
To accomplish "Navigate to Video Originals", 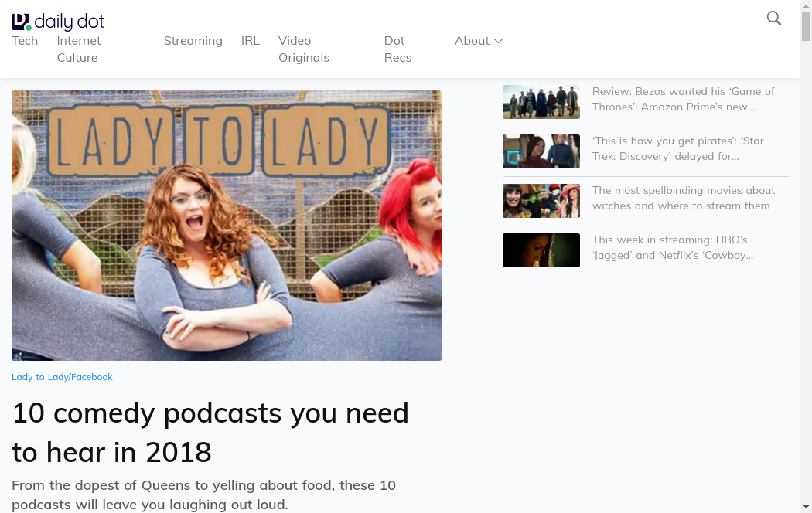I will point(303,49).
